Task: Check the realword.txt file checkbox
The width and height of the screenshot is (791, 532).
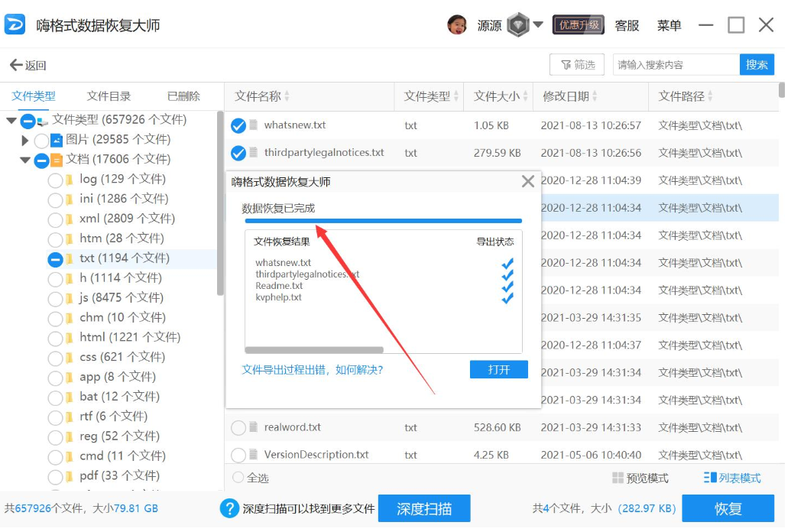Action: pyautogui.click(x=238, y=428)
